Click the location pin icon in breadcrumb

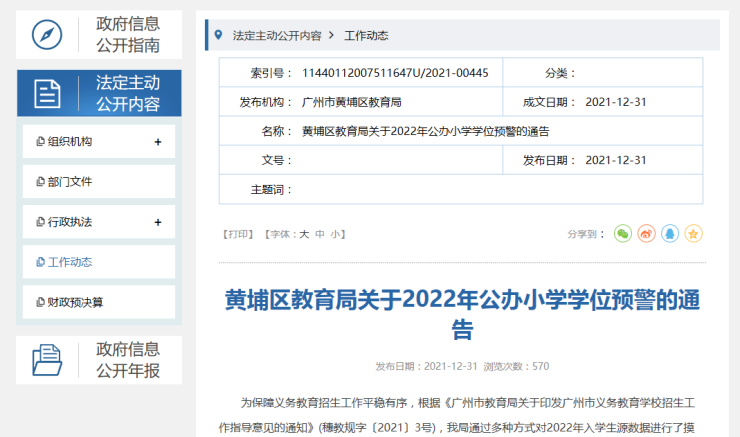(x=218, y=35)
